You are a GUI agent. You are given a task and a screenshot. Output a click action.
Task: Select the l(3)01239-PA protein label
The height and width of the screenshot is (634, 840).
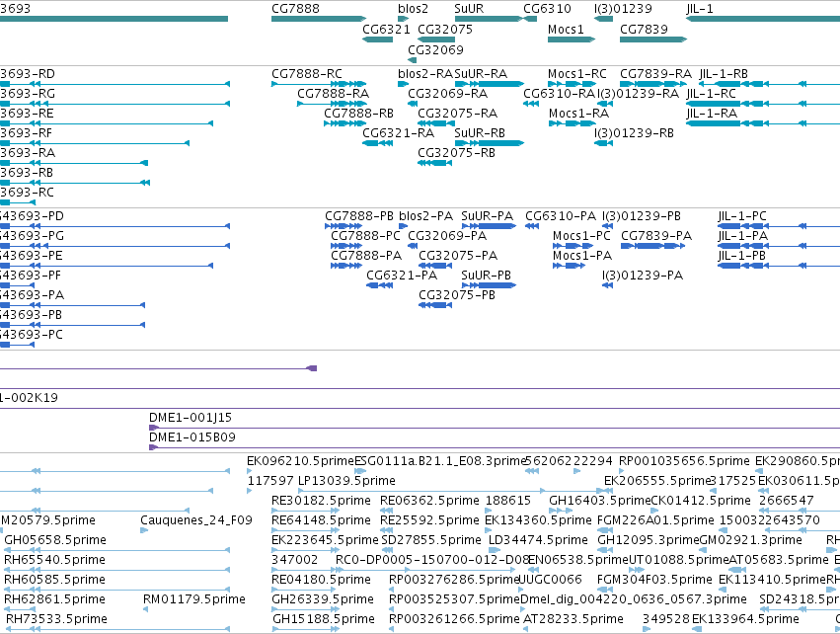643,276
